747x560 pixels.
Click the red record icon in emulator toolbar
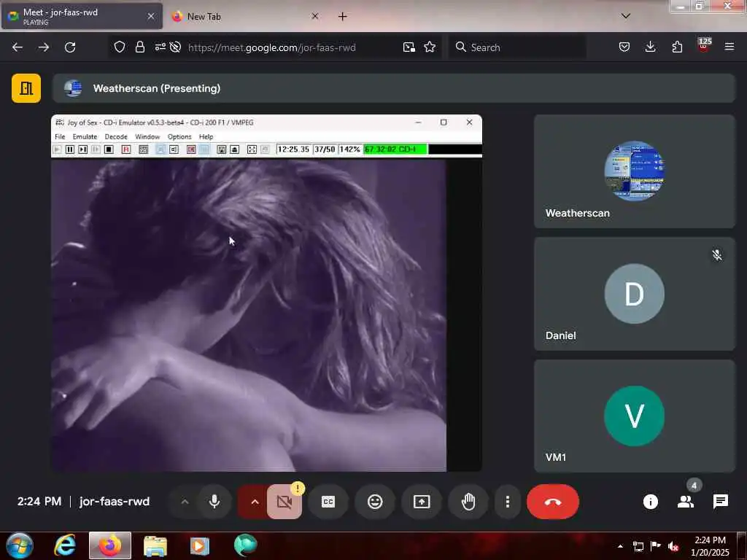191,149
